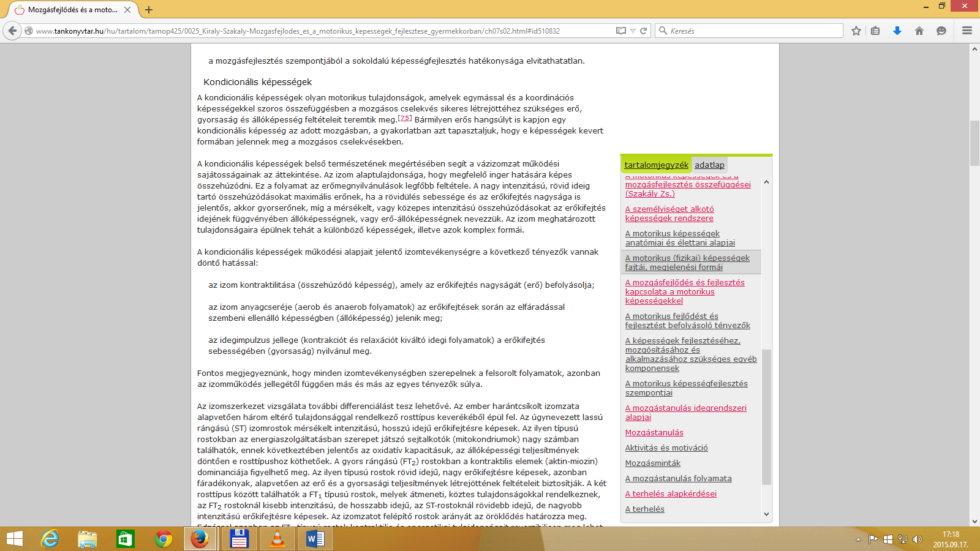Image resolution: width=980 pixels, height=551 pixels.
Task: Open the Mozgásminták link
Action: (653, 463)
